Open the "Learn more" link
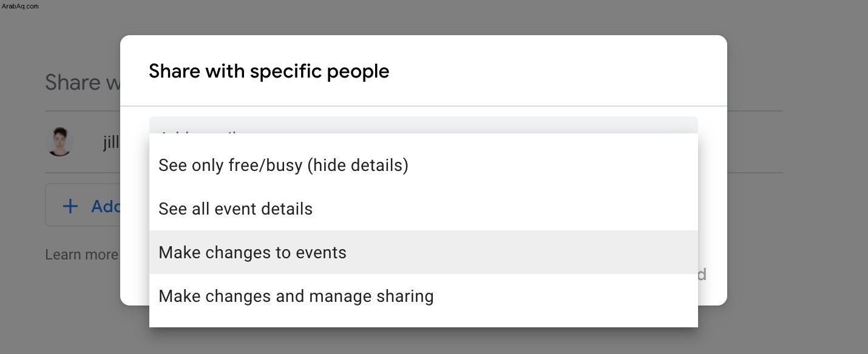Viewport: 868px width, 354px height. (81, 255)
